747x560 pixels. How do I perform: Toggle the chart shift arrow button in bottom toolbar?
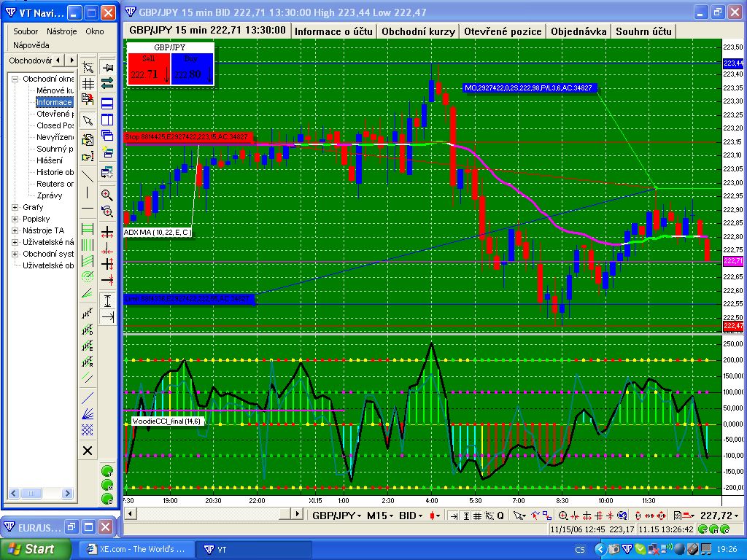click(454, 516)
